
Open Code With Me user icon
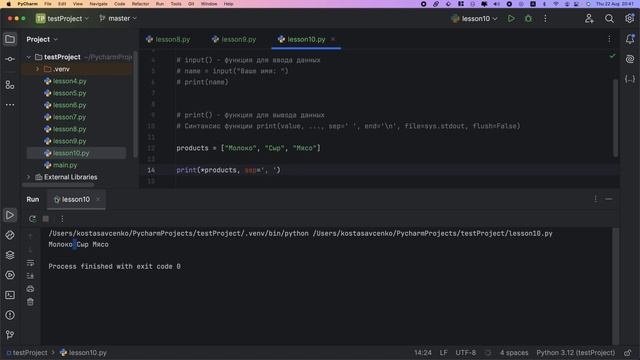click(589, 18)
